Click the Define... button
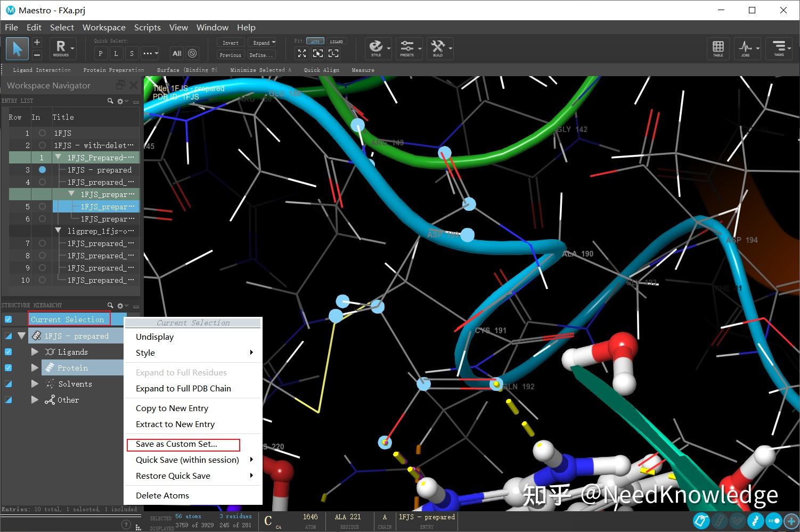 click(x=260, y=55)
